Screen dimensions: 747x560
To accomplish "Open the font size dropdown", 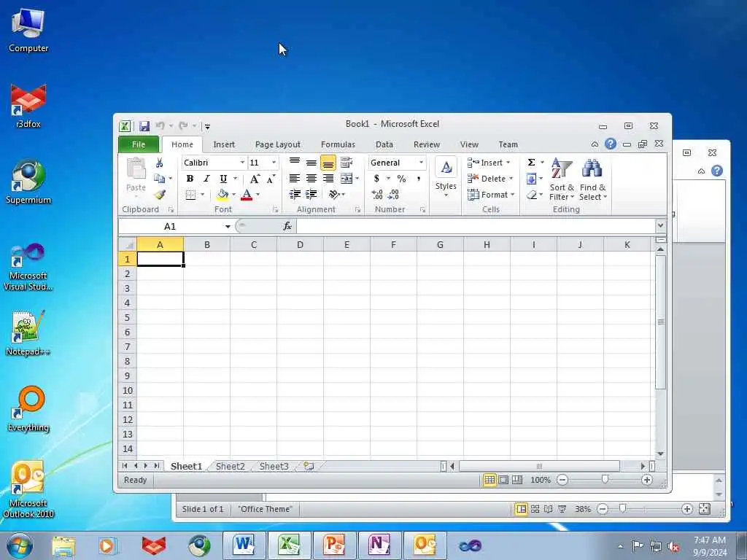I will click(274, 163).
